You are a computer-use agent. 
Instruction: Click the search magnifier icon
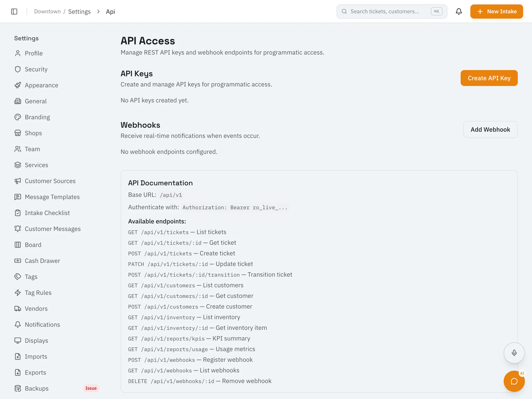[344, 11]
